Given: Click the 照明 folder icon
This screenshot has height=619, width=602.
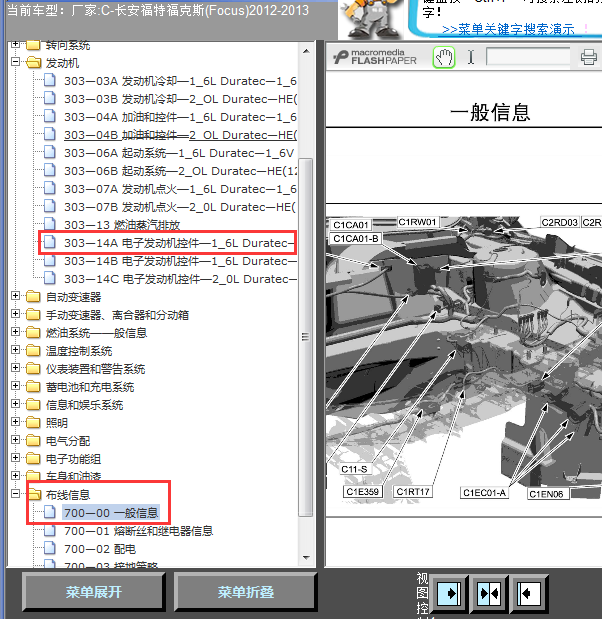Looking at the screenshot, I should (34, 422).
